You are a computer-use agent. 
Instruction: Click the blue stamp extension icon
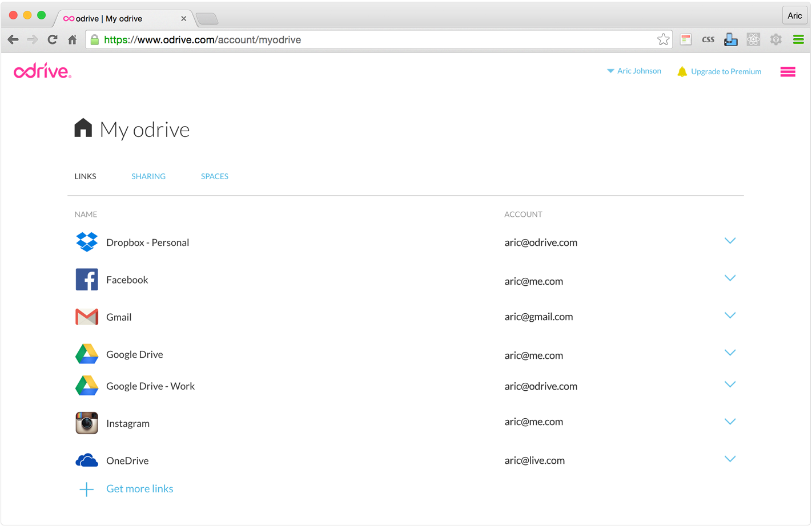730,39
